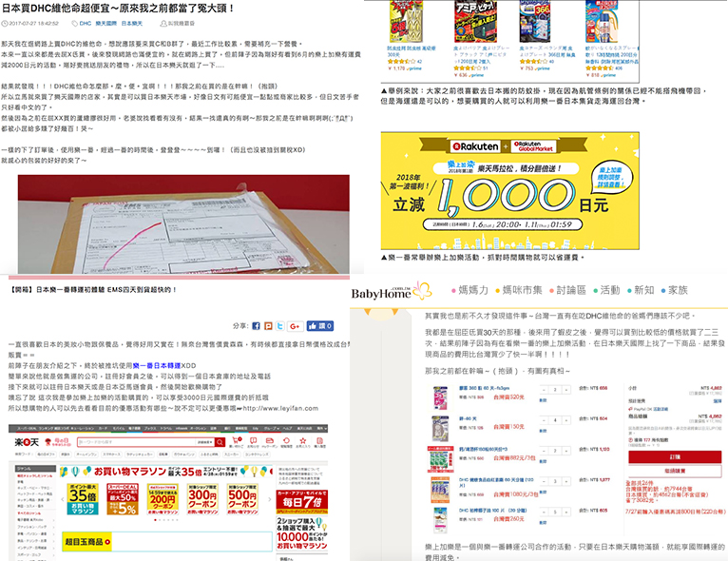Open the Amazon product with 406 reviews
This screenshot has width=728, height=561.
point(602,22)
